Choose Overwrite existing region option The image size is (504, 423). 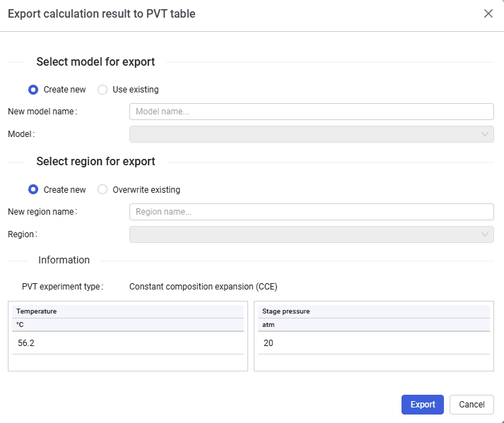(x=102, y=189)
